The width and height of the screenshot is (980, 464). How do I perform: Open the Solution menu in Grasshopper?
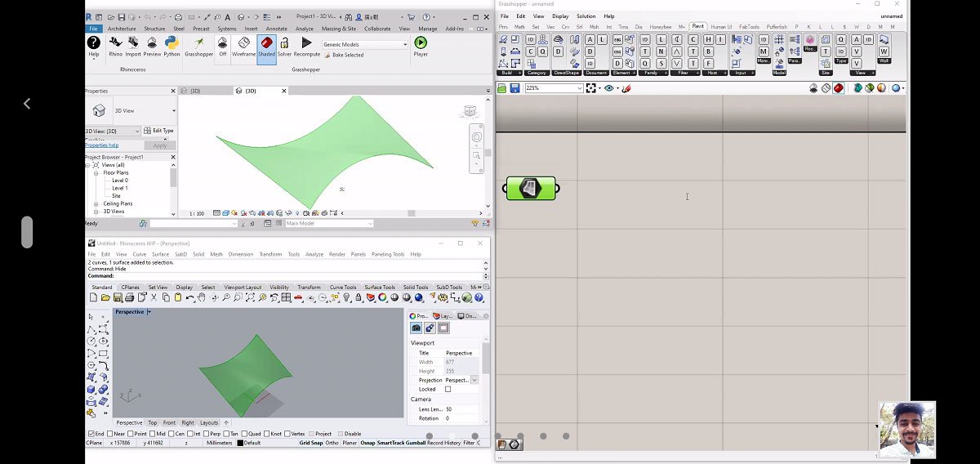pyautogui.click(x=586, y=16)
